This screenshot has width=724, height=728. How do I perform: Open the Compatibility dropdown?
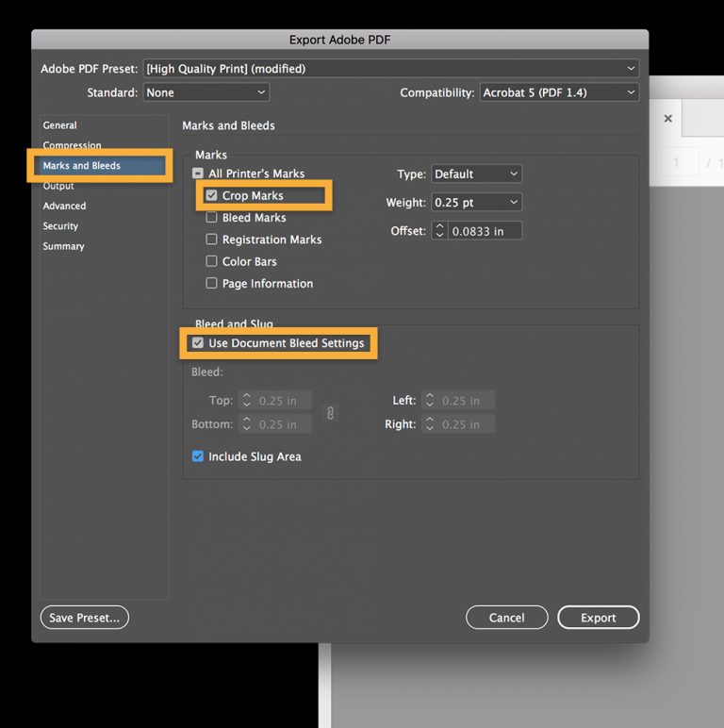pyautogui.click(x=559, y=92)
